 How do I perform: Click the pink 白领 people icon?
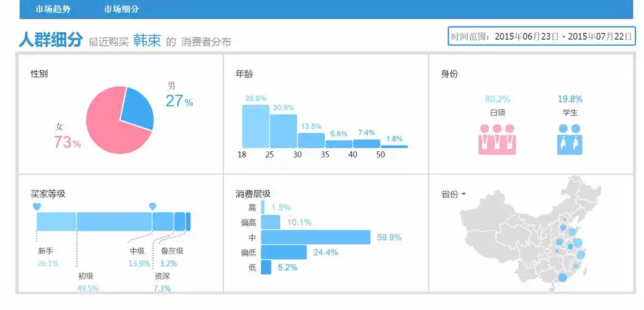pos(497,139)
